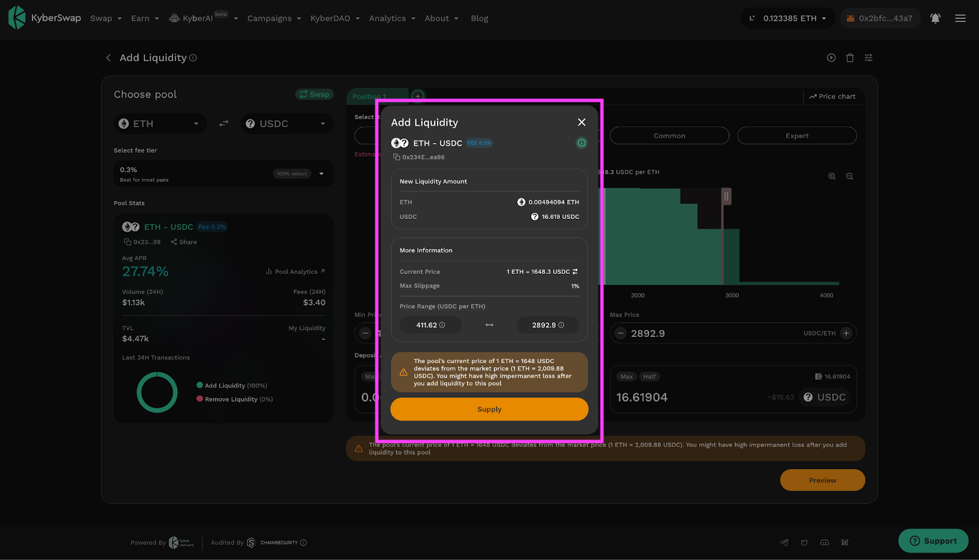Click Share under pool name
This screenshot has height=560, width=979.
[x=184, y=242]
